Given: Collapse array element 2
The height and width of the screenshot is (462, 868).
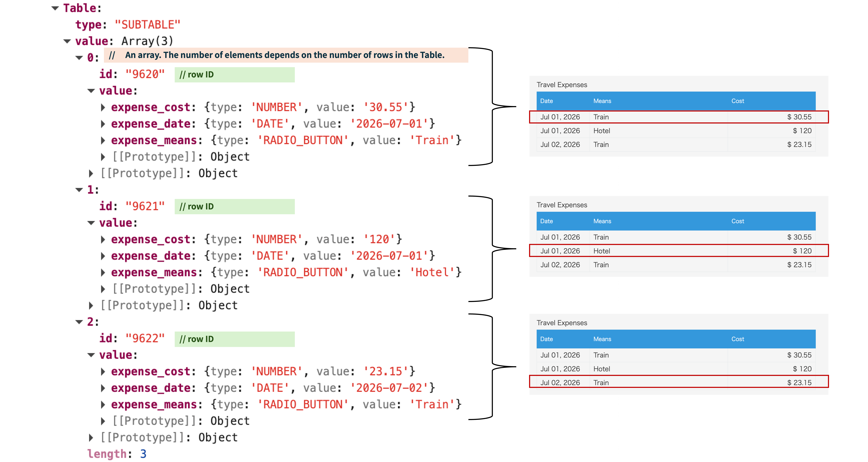Looking at the screenshot, I should (79, 322).
